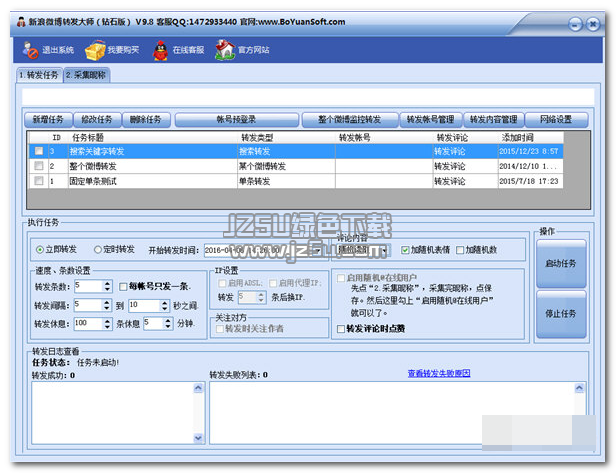This screenshot has height=473, width=616.
Task: Click the 转发失败列表 log box
Action: coord(397,413)
